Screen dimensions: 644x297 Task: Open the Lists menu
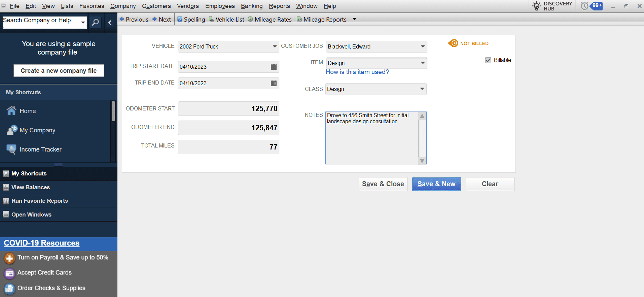tap(67, 6)
